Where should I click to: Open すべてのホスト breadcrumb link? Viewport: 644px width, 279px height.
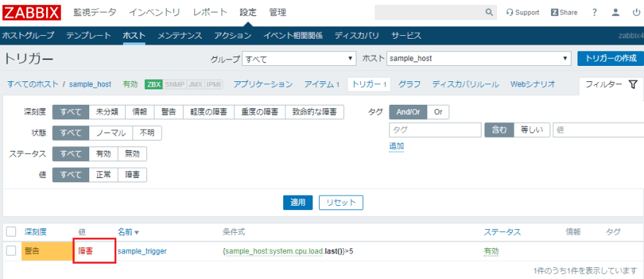[x=33, y=84]
